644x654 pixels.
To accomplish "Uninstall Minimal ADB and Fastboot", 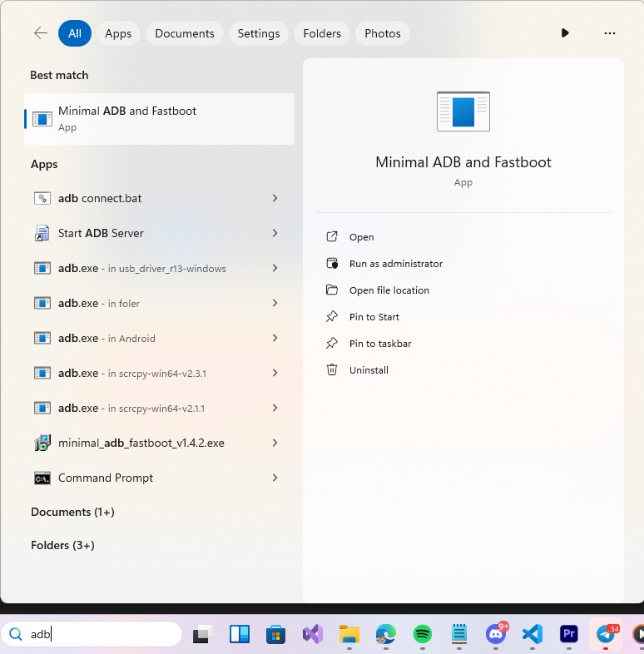I will pyautogui.click(x=369, y=370).
